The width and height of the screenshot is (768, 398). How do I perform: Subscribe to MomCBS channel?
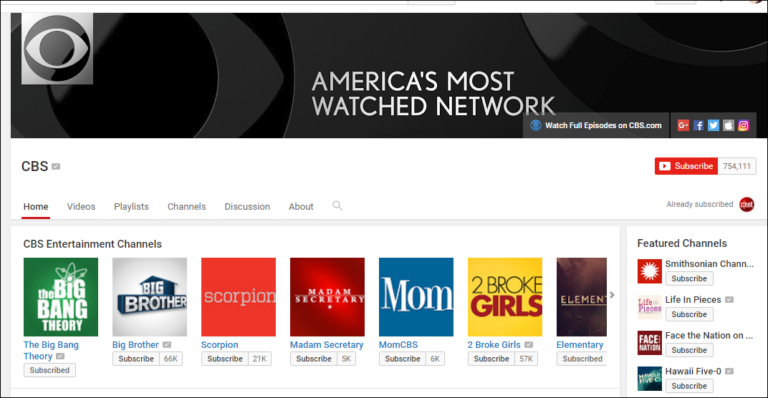(x=403, y=359)
